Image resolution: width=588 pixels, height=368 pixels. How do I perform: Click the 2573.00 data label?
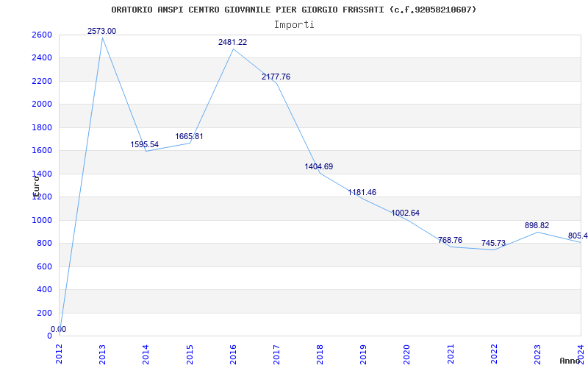click(x=102, y=31)
